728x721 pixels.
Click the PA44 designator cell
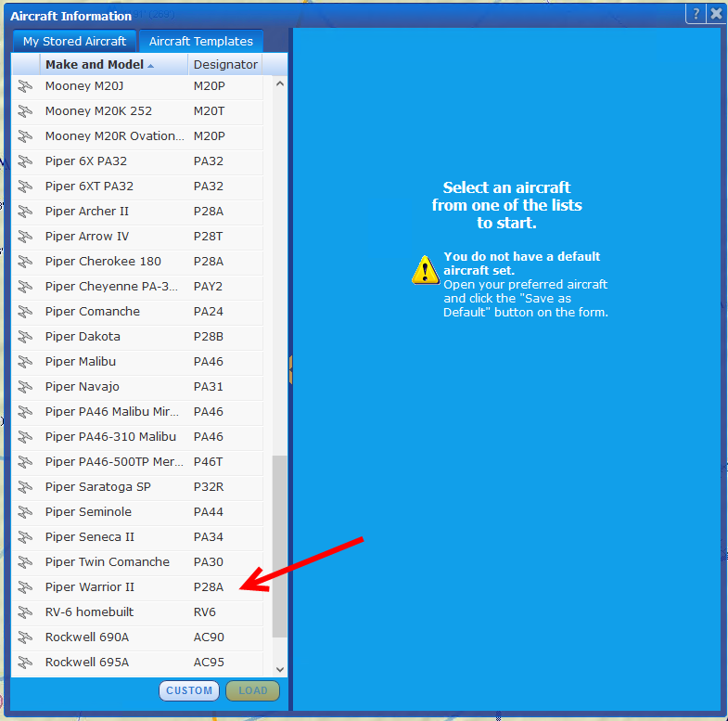click(x=209, y=512)
